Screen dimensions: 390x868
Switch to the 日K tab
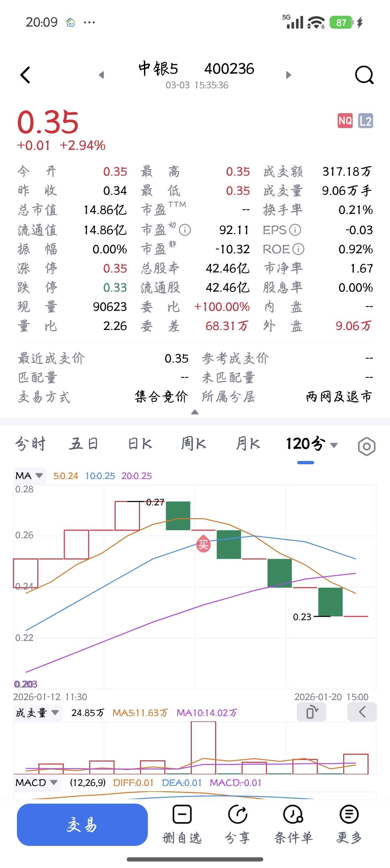[140, 444]
